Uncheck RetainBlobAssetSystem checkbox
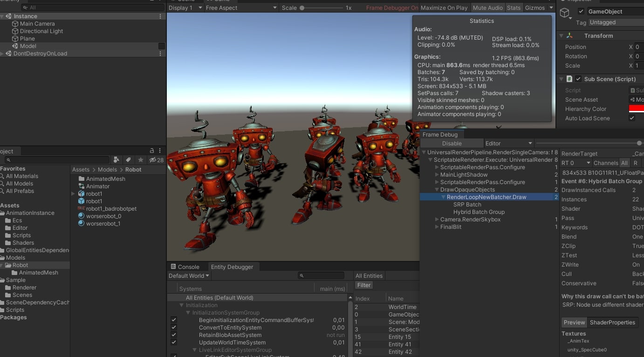 coord(174,335)
